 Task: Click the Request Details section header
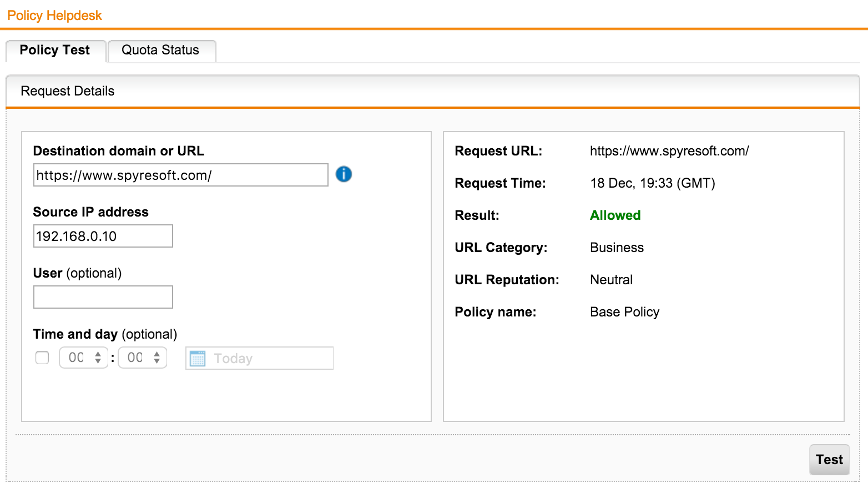point(433,91)
